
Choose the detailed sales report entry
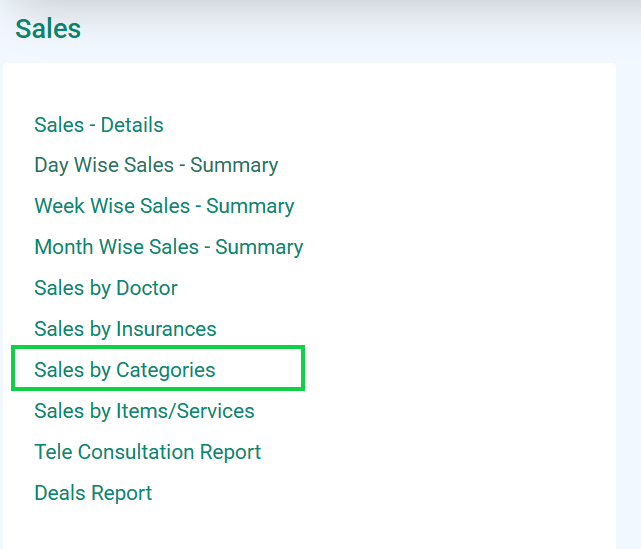point(99,125)
